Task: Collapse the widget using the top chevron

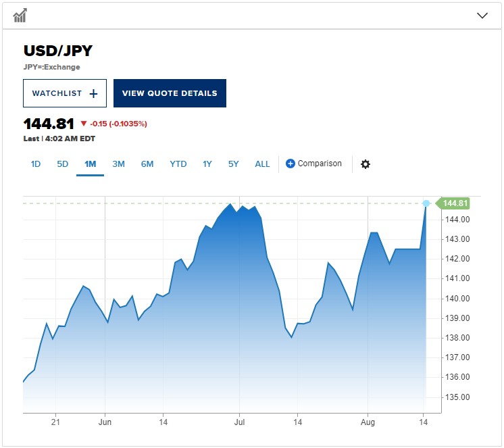Action: (482, 16)
